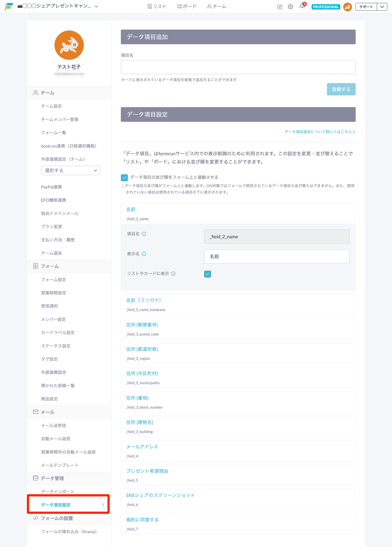Click info icon beside リストやカードに表示
This screenshot has width=392, height=547.
click(x=173, y=273)
